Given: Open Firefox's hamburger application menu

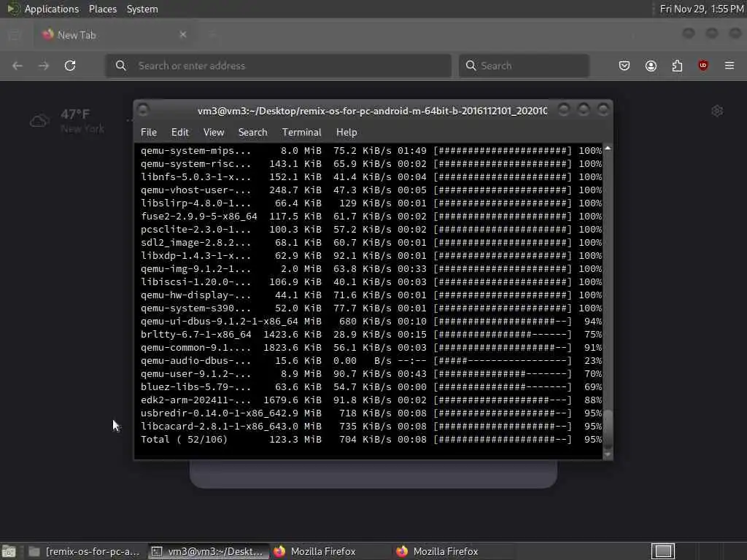Looking at the screenshot, I should [729, 66].
